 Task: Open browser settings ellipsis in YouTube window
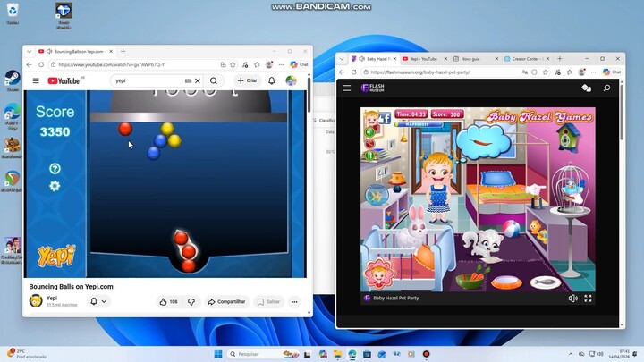click(281, 65)
